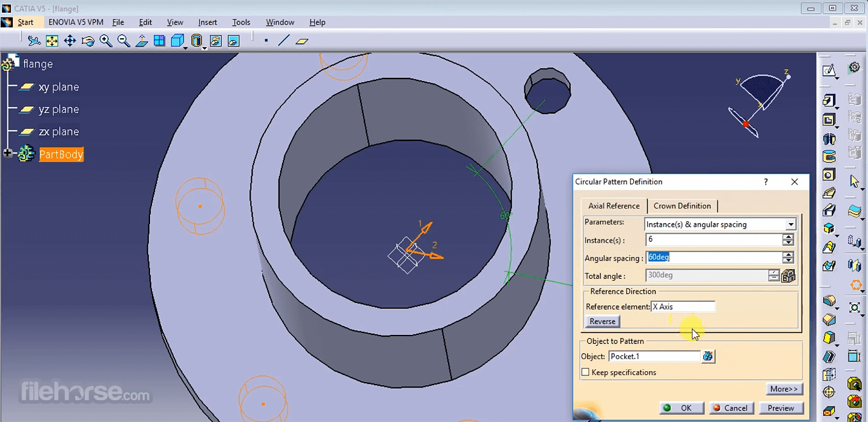Click the Part Design workbench gear icon
This screenshot has height=422, width=868.
click(x=854, y=67)
